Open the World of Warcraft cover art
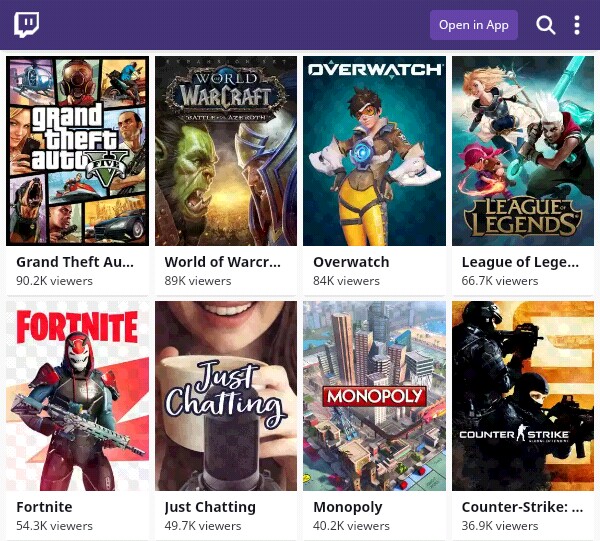600x541 pixels. (x=226, y=151)
